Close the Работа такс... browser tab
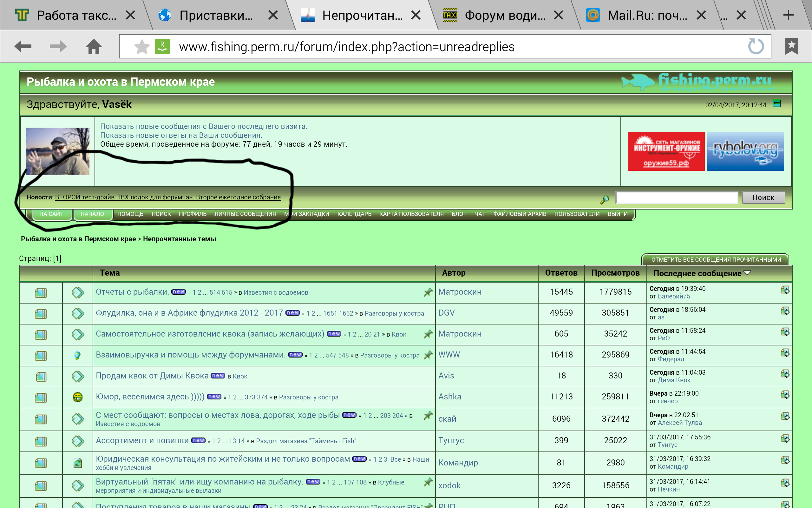 coord(130,15)
